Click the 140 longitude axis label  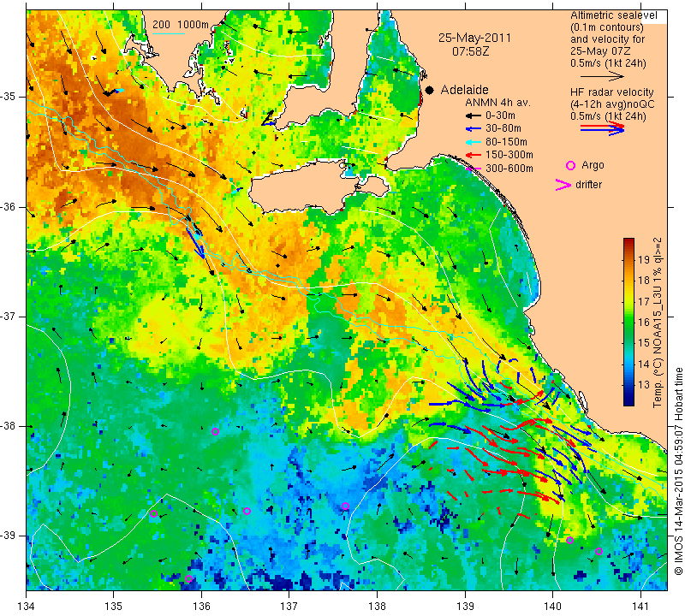pos(552,607)
